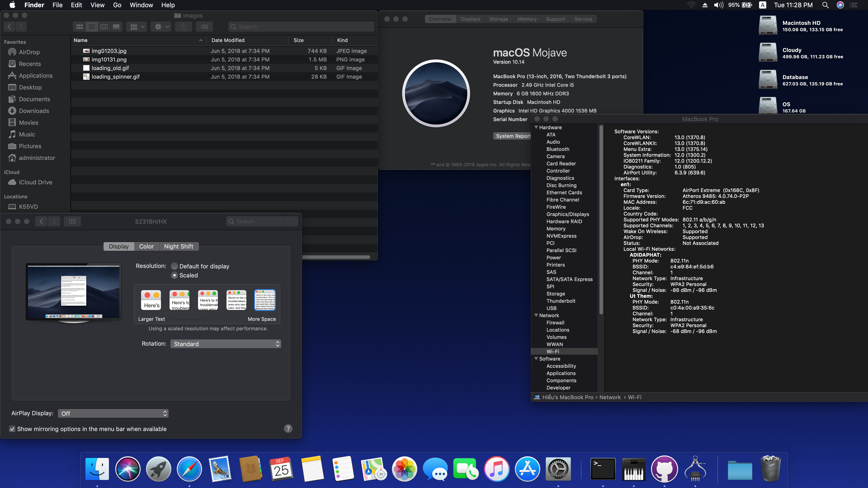This screenshot has height=488, width=868.
Task: Uncheck Show mirroring options checkbox
Action: pyautogui.click(x=12, y=429)
